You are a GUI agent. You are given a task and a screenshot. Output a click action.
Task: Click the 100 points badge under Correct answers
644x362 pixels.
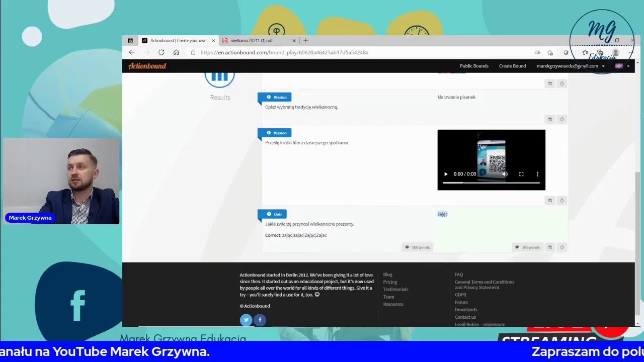click(417, 247)
